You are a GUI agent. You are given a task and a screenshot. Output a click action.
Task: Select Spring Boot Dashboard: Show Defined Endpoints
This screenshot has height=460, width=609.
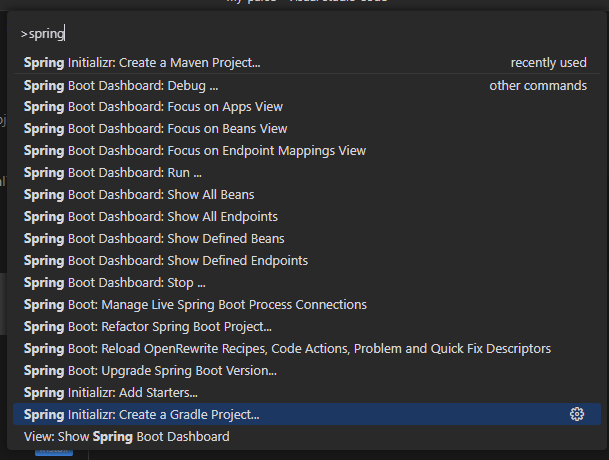pos(307,261)
